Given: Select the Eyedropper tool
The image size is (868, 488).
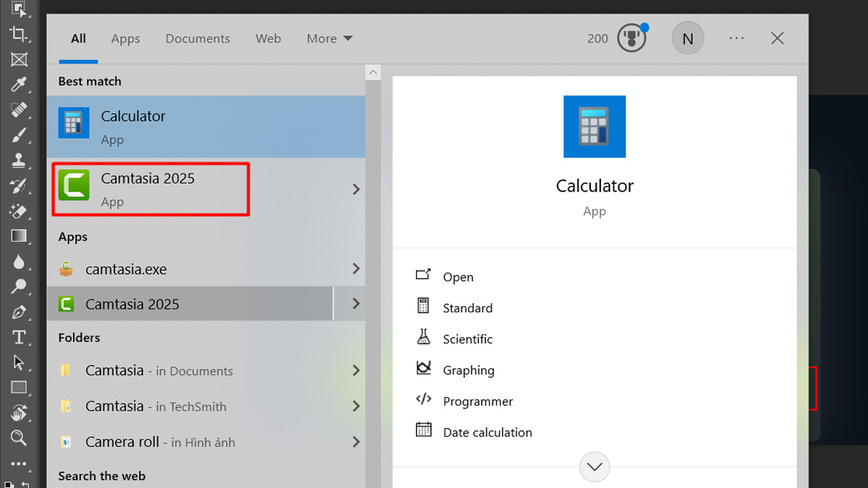Looking at the screenshot, I should click(x=19, y=85).
